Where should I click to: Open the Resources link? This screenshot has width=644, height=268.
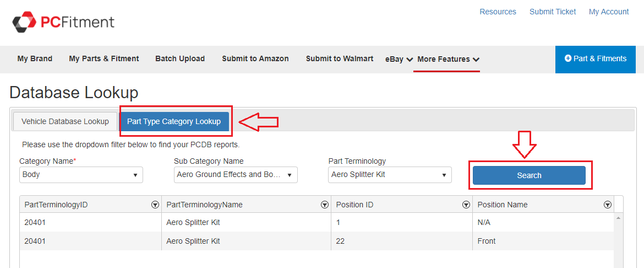click(x=498, y=12)
